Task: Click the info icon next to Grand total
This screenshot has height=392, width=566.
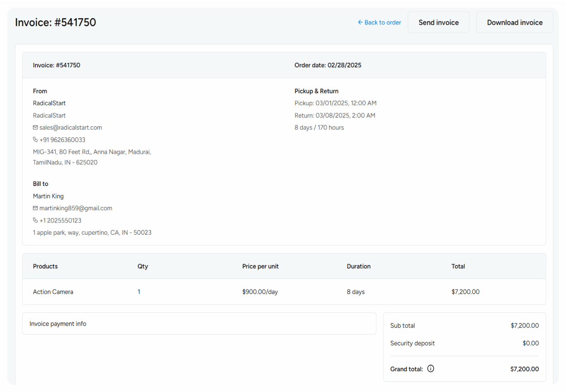Action: [x=430, y=368]
